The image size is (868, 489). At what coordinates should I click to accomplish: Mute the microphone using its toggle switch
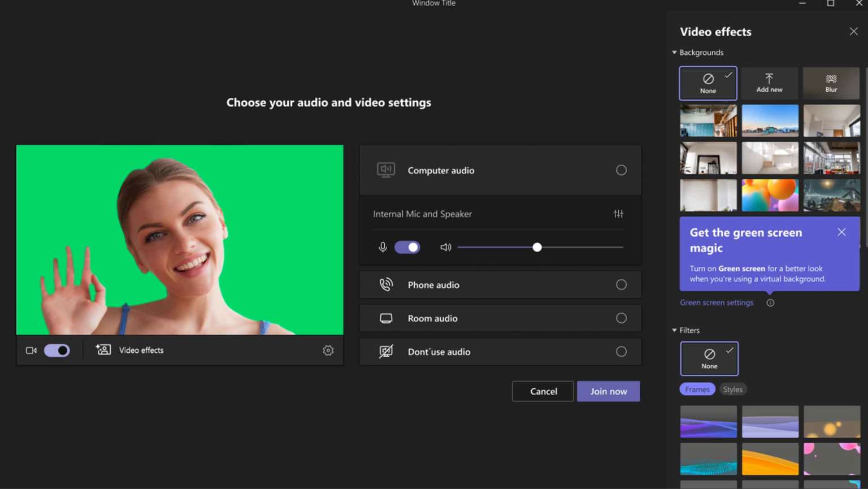[x=407, y=247]
